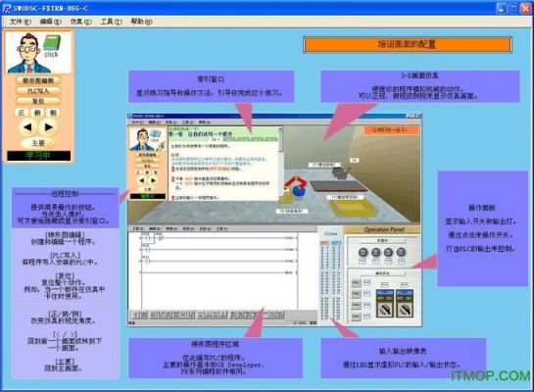Reset the simulation with 复位 button
534x392 pixels.
38,101
